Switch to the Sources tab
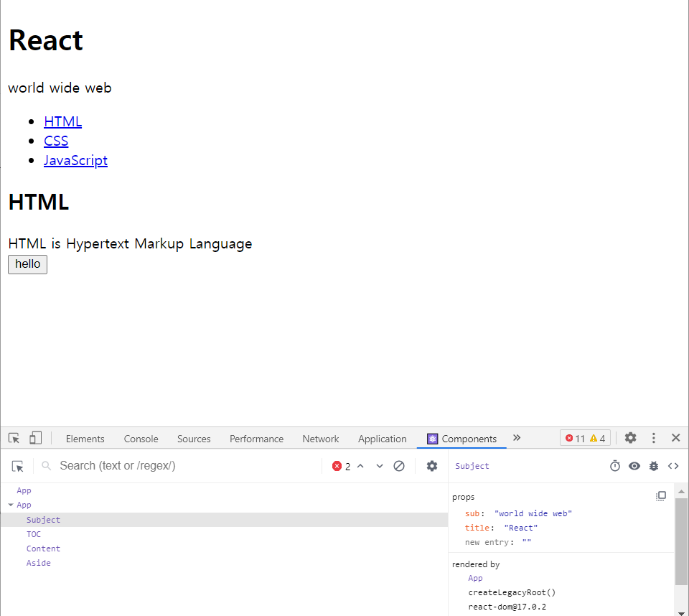Viewport: 689px width, 616px height. (x=194, y=439)
